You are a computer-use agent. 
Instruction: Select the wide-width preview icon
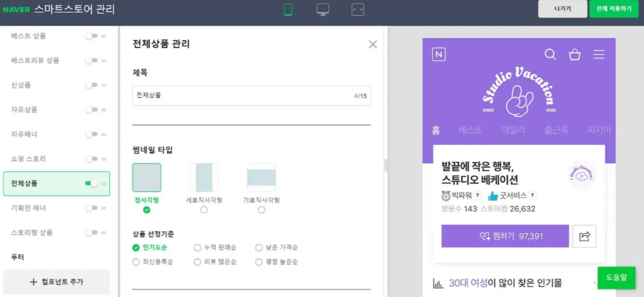pos(358,9)
